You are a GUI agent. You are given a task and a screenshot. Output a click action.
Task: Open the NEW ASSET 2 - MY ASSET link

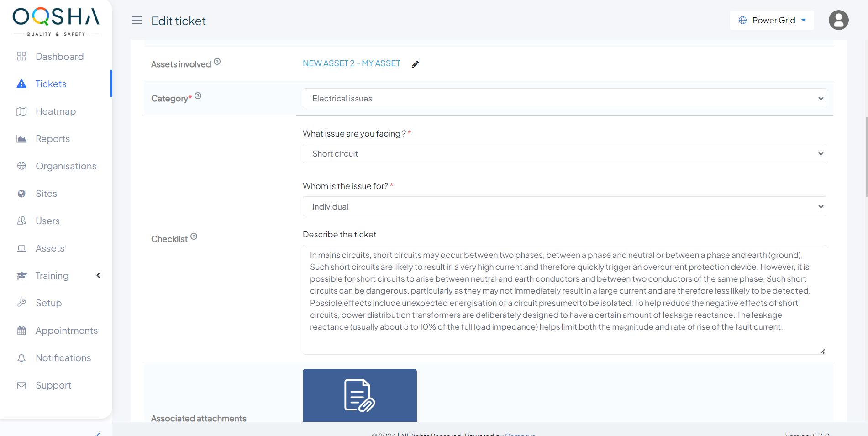(351, 63)
